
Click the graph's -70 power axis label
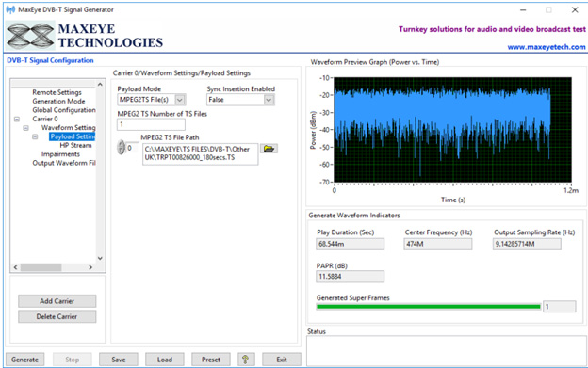[x=324, y=182]
